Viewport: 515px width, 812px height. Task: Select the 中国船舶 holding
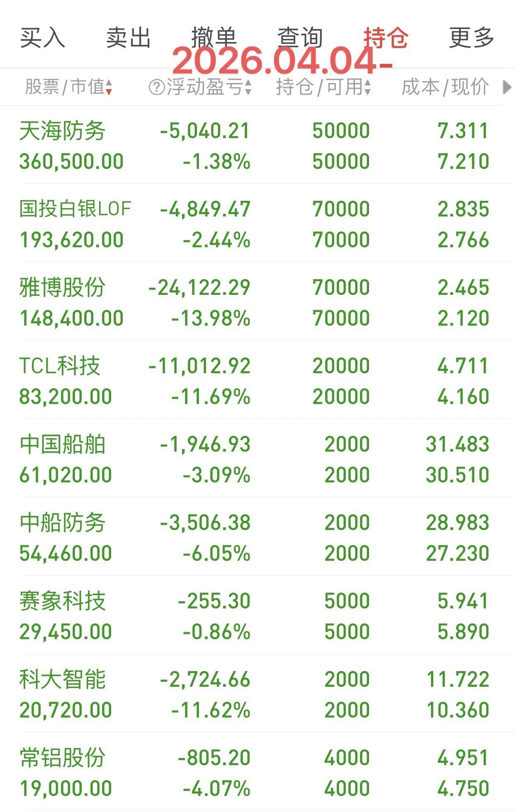257,458
